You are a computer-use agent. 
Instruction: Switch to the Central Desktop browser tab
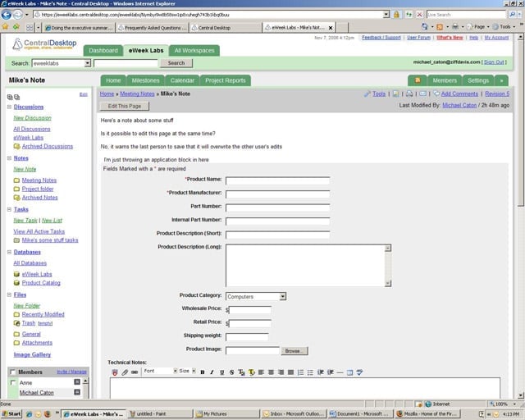click(x=226, y=28)
